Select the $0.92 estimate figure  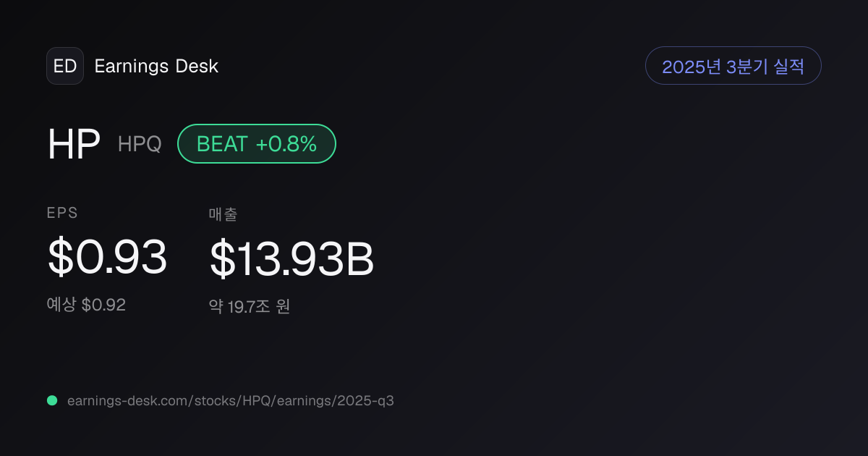click(x=103, y=305)
